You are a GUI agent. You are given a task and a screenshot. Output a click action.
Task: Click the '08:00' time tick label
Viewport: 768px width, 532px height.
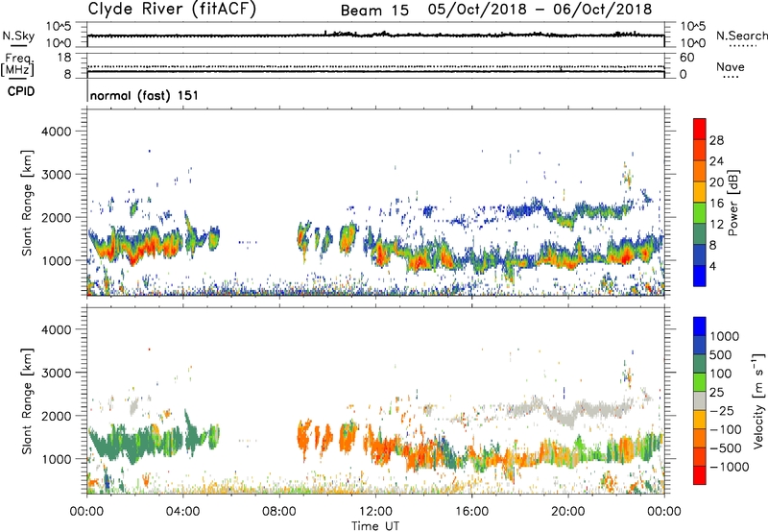[278, 512]
